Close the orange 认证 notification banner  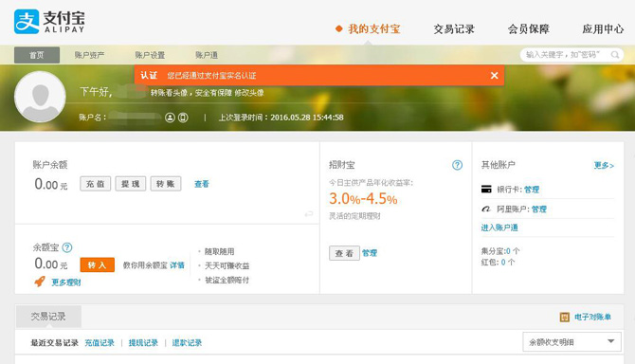coord(494,75)
